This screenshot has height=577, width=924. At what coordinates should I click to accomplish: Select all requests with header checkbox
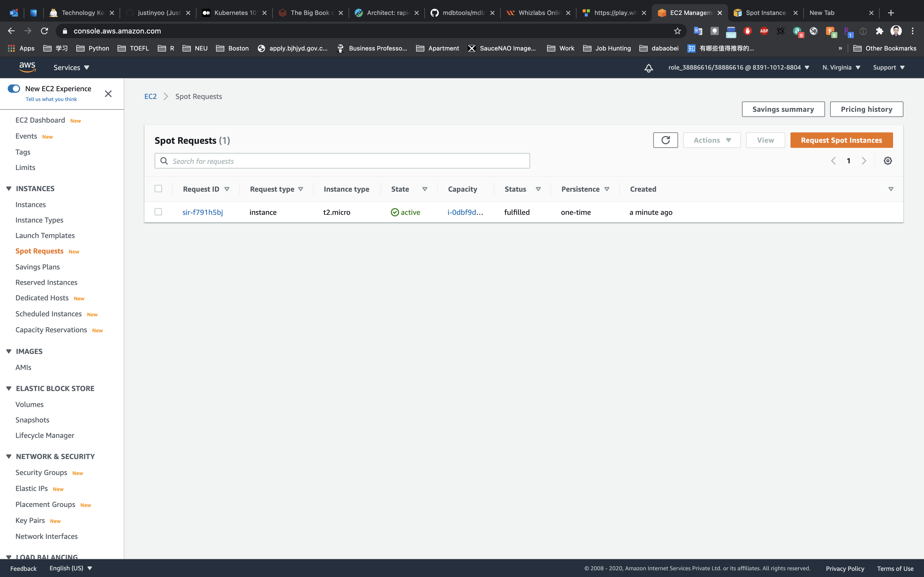[159, 189]
